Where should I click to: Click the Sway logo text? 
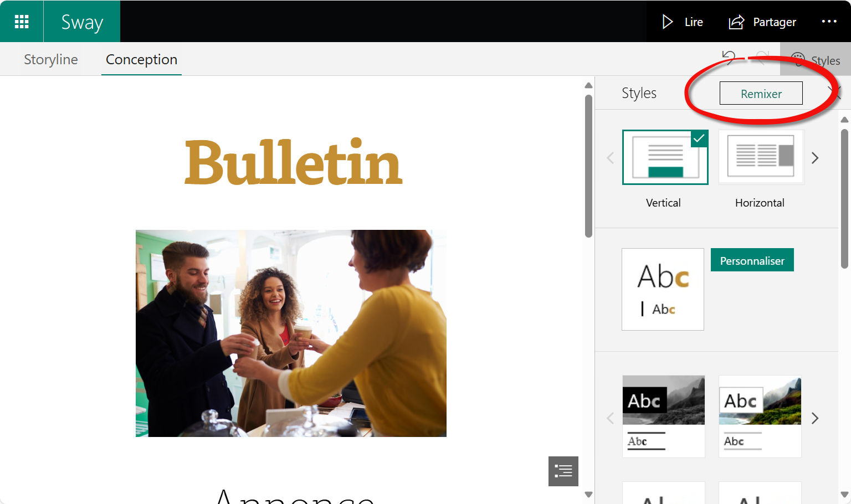[x=82, y=22]
